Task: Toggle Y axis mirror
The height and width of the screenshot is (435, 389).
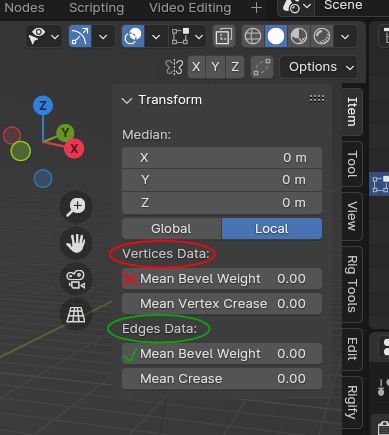Action: tap(216, 67)
